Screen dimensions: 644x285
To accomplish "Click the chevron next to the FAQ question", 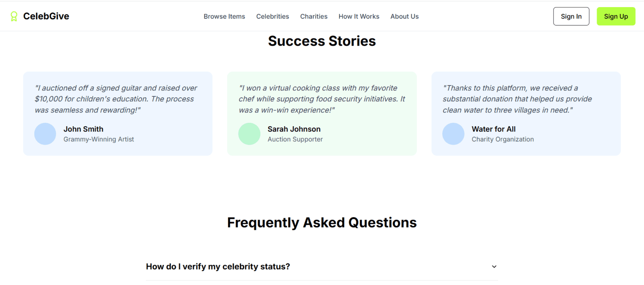I will [x=493, y=267].
